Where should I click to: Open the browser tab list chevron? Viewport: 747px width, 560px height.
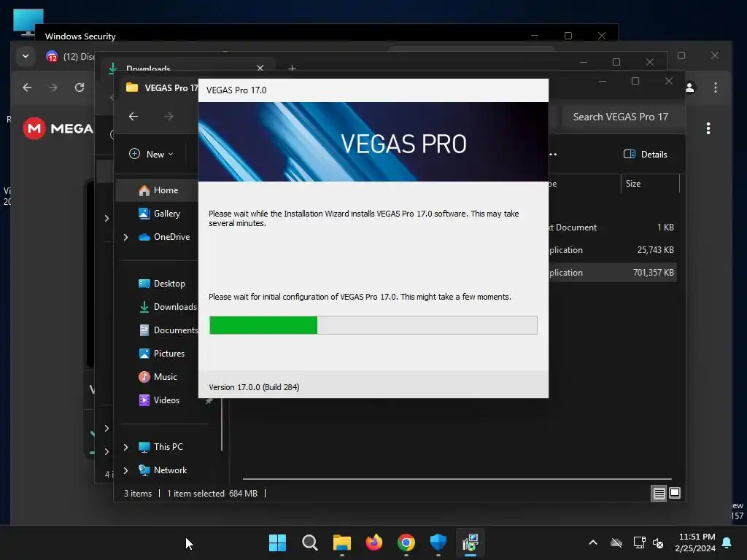pos(26,56)
